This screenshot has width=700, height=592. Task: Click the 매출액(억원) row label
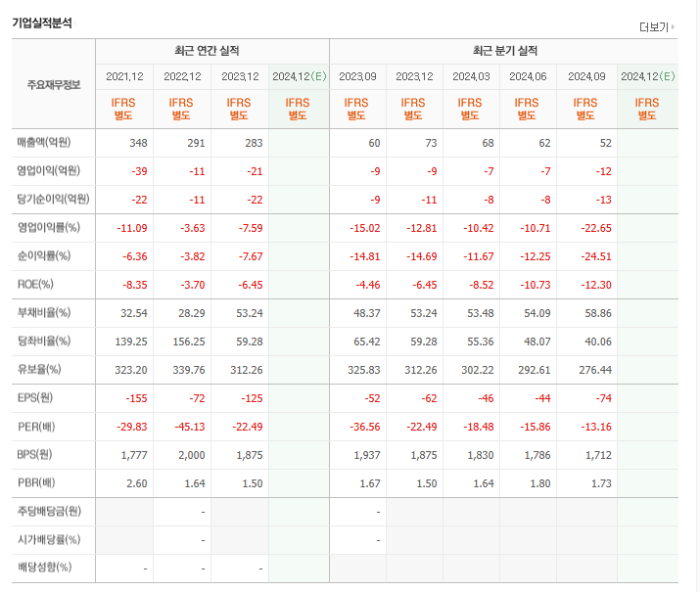[44, 143]
